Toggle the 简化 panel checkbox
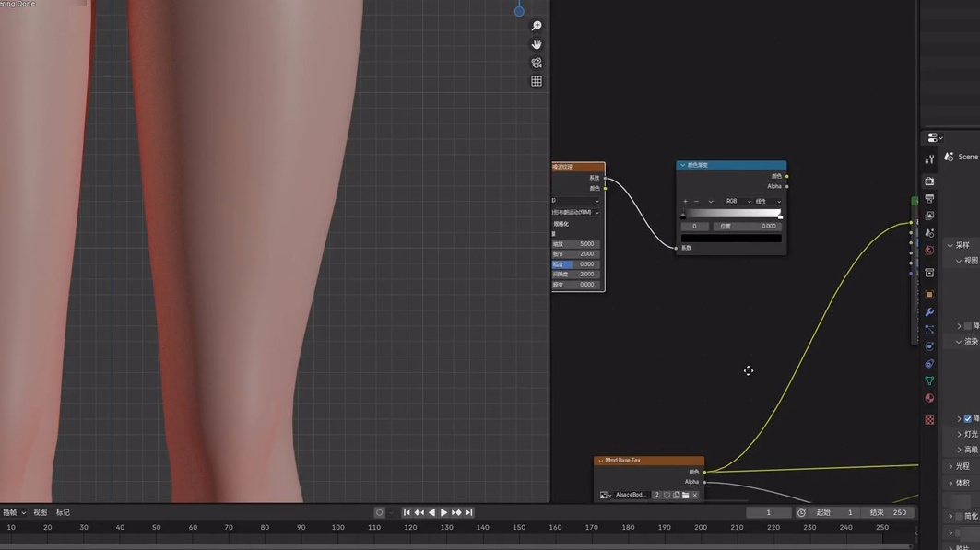The height and width of the screenshot is (550, 980). point(960,516)
